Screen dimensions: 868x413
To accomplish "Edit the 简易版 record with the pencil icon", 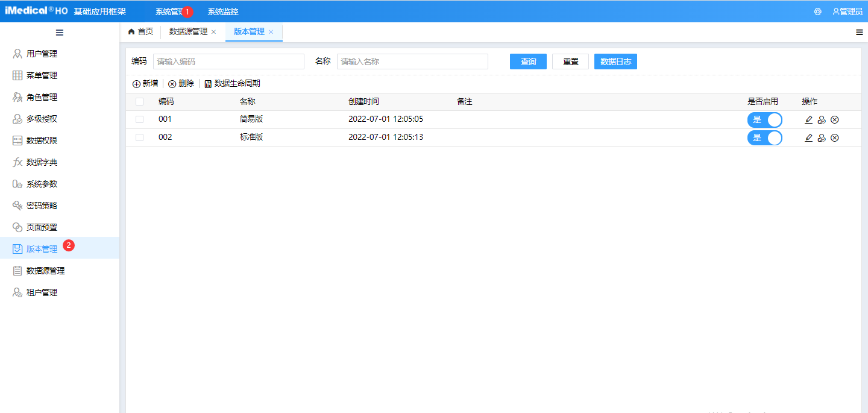I will click(x=808, y=119).
